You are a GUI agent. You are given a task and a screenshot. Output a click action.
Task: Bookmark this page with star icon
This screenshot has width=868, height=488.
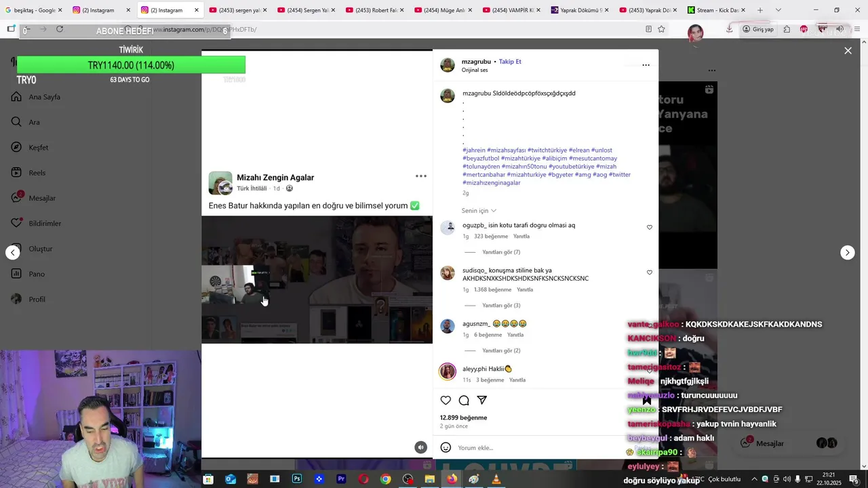[x=661, y=29]
